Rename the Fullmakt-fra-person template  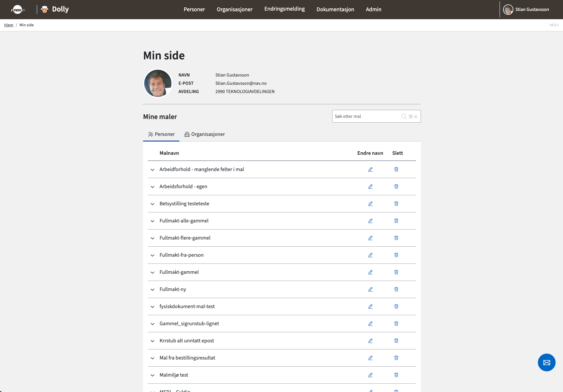[370, 255]
